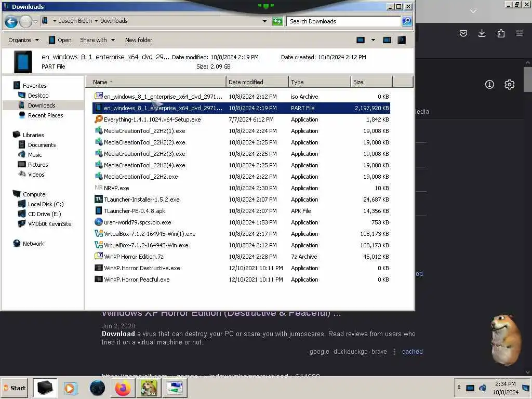Open Firefox from the taskbar

click(x=123, y=388)
